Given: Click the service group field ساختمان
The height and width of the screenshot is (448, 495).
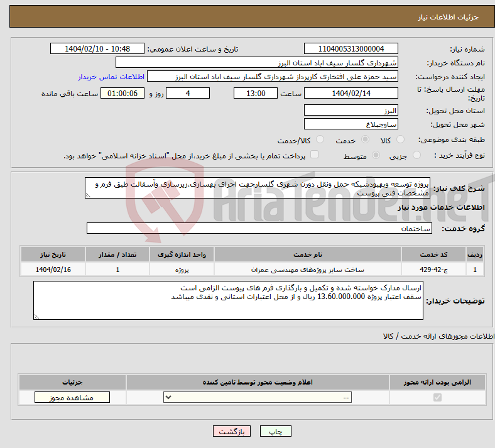Looking at the screenshot, I should coord(259,228).
